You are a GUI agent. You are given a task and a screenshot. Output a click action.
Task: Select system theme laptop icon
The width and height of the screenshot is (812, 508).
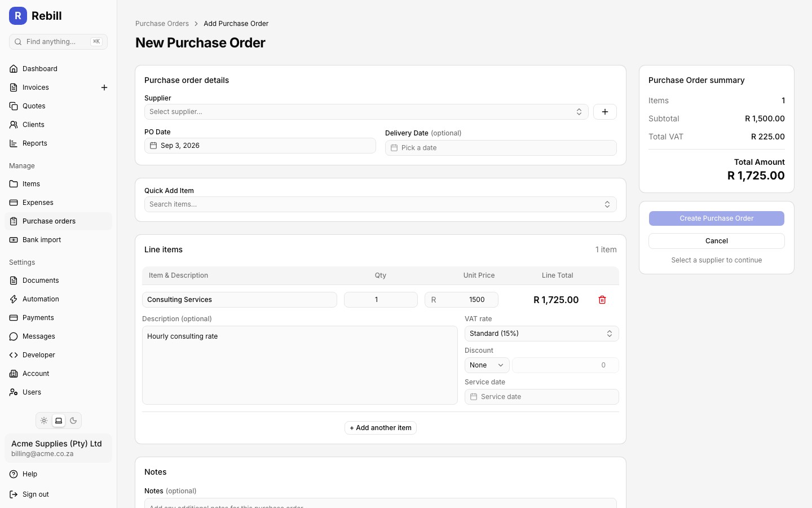(59, 421)
